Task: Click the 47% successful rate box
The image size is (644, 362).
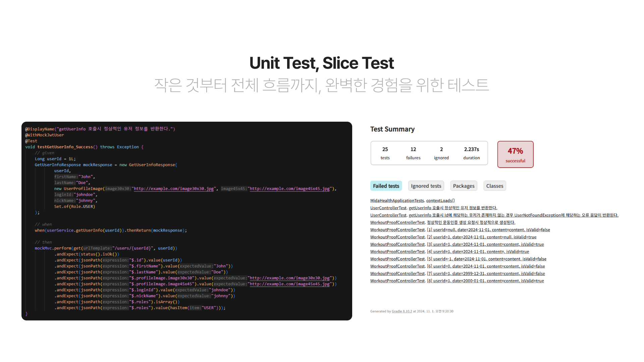Action: [515, 155]
